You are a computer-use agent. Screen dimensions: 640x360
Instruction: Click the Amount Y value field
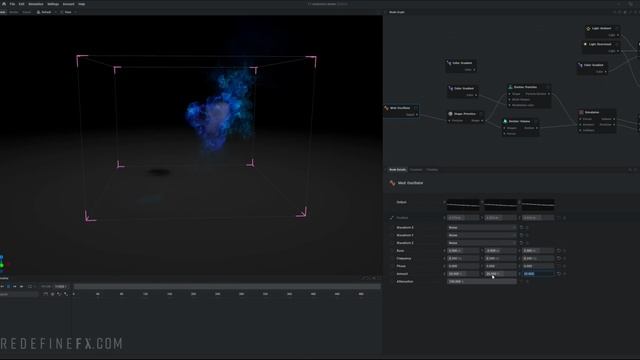pos(500,274)
